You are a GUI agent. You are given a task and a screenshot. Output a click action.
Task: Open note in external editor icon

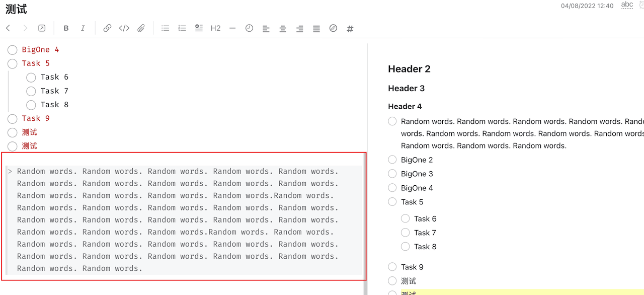pos(42,28)
